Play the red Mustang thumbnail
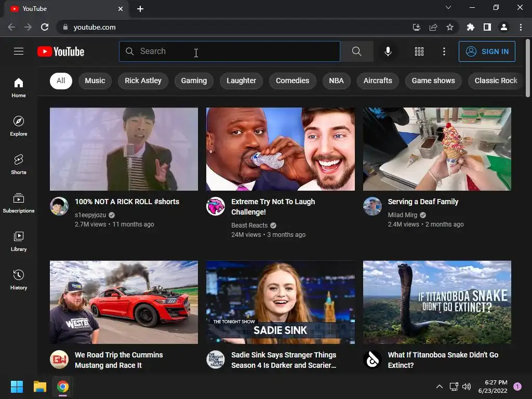532x399 pixels. coord(124,302)
